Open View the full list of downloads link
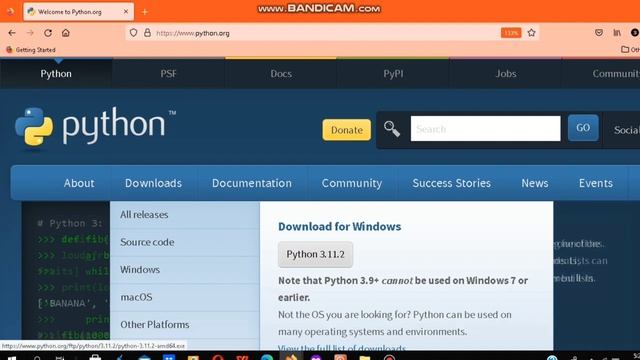The image size is (640, 360). [x=342, y=348]
